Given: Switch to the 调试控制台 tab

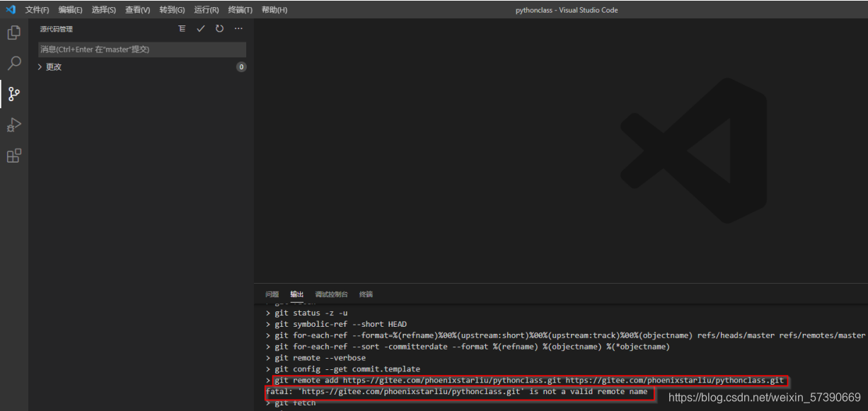Looking at the screenshot, I should (x=332, y=294).
